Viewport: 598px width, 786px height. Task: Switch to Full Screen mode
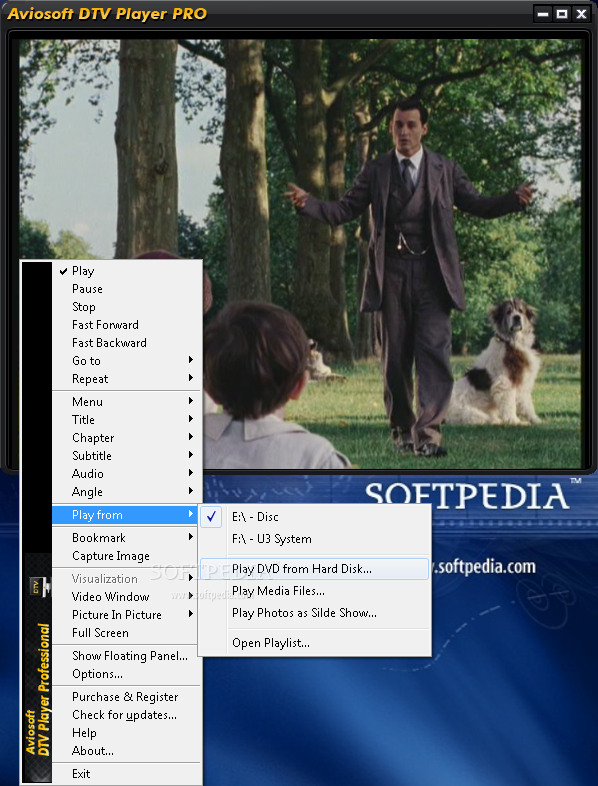(x=126, y=633)
